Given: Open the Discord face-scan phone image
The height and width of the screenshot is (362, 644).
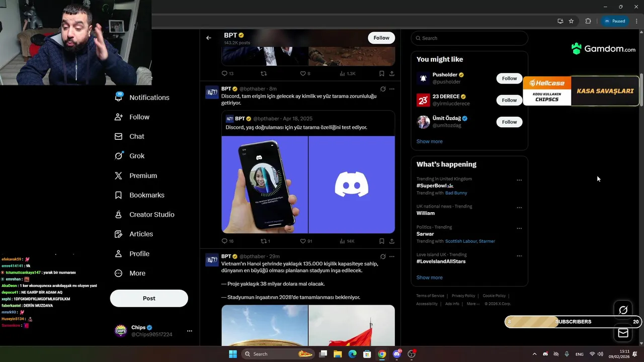Looking at the screenshot, I should [265, 185].
